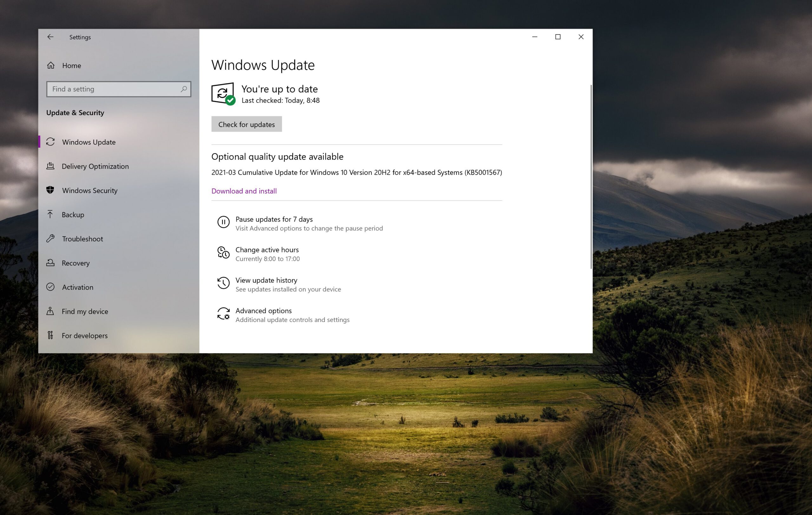Click the vertical scrollbar in Settings window
Image resolution: width=812 pixels, height=515 pixels.
[591, 177]
